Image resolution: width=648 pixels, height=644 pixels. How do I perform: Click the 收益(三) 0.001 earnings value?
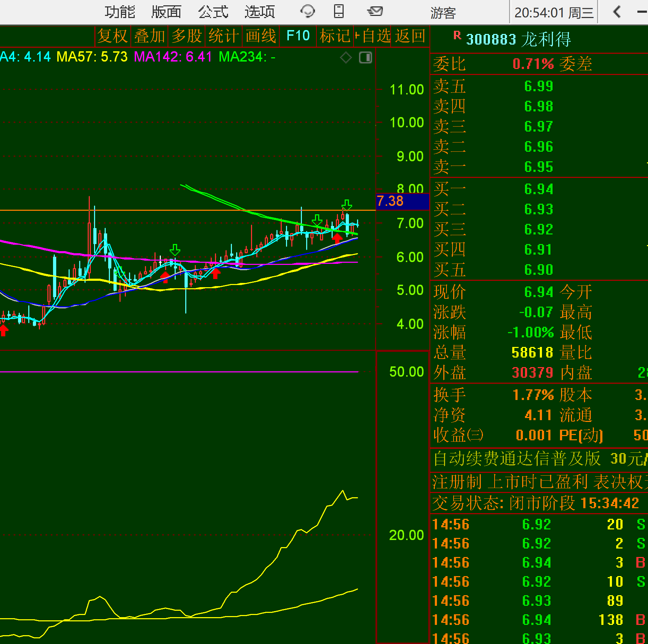pyautogui.click(x=534, y=435)
